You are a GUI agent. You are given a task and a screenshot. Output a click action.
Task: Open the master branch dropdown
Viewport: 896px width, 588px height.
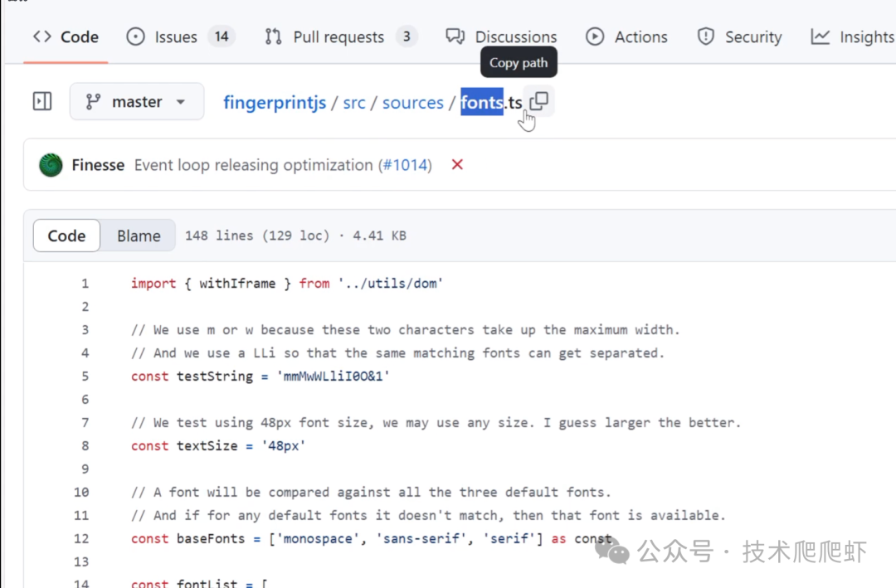point(137,102)
